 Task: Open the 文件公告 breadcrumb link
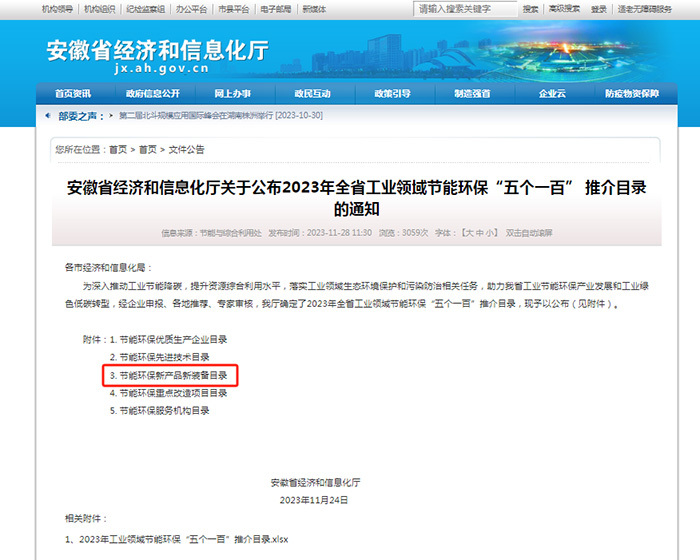point(186,150)
